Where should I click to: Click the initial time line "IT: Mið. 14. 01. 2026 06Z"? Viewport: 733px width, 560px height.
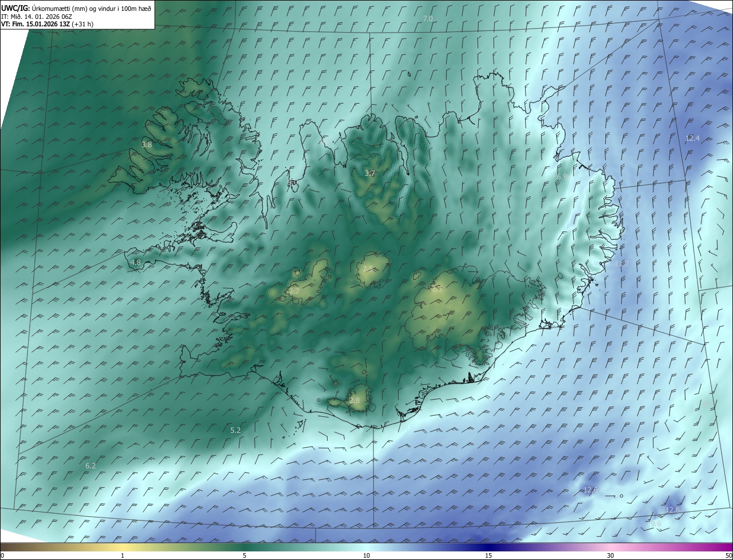click(x=37, y=17)
